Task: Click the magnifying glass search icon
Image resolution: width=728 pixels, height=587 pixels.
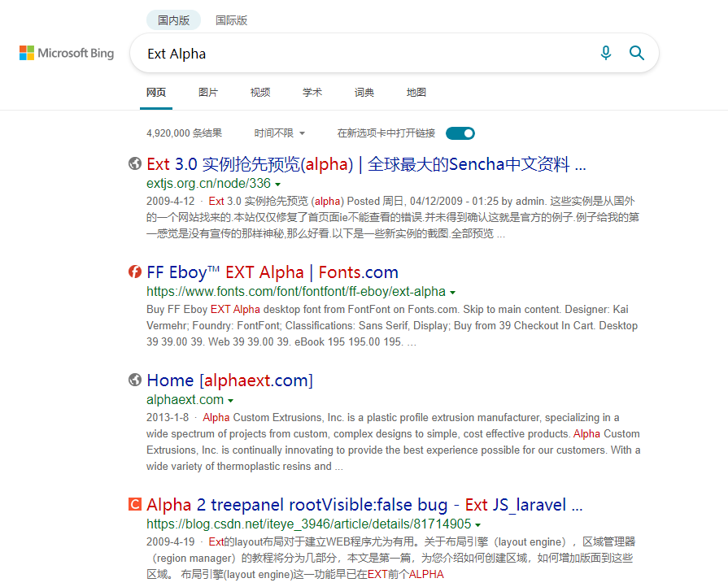Action: (637, 53)
